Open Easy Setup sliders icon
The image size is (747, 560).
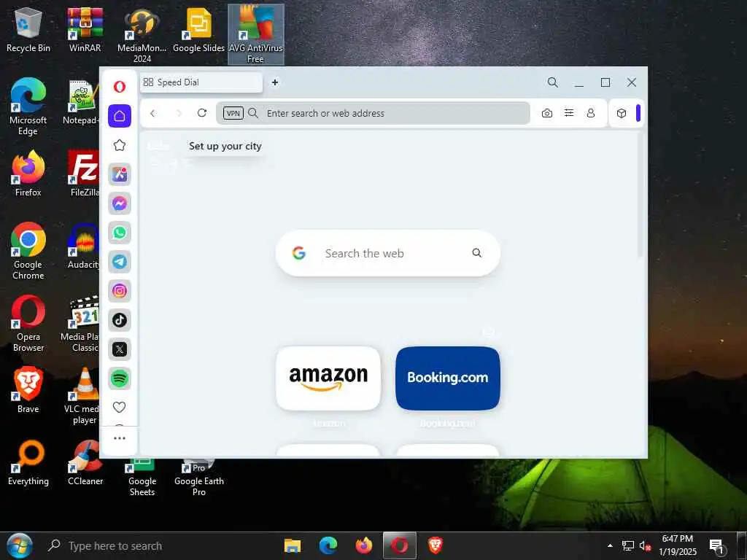point(569,113)
